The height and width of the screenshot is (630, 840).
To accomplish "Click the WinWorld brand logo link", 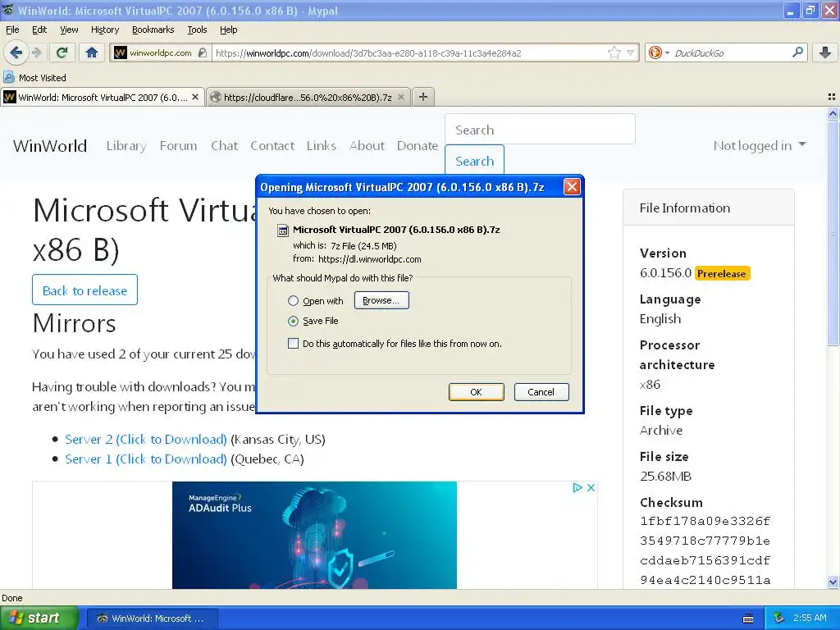I will [50, 146].
